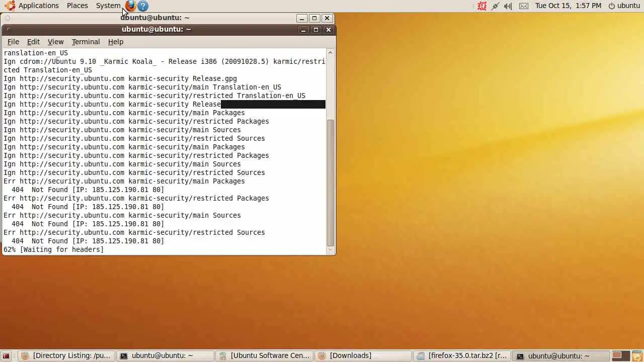
Task: Open the Places menu
Action: click(77, 6)
